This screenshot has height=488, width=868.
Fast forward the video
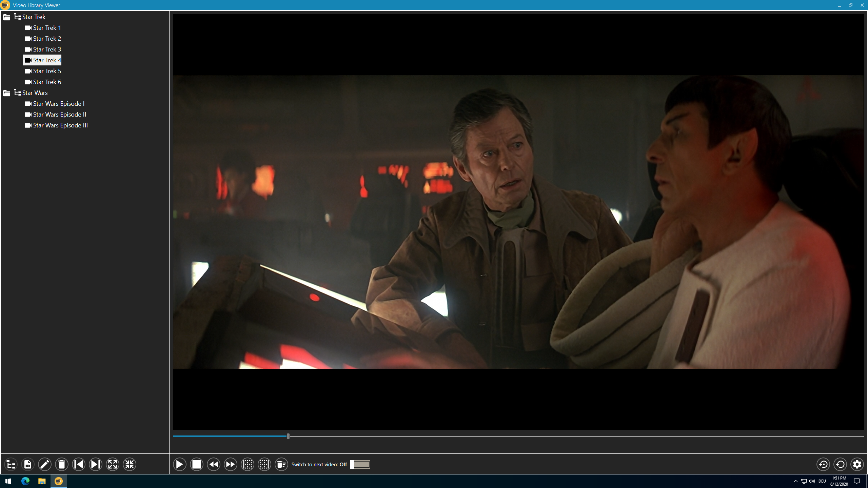pyautogui.click(x=231, y=464)
